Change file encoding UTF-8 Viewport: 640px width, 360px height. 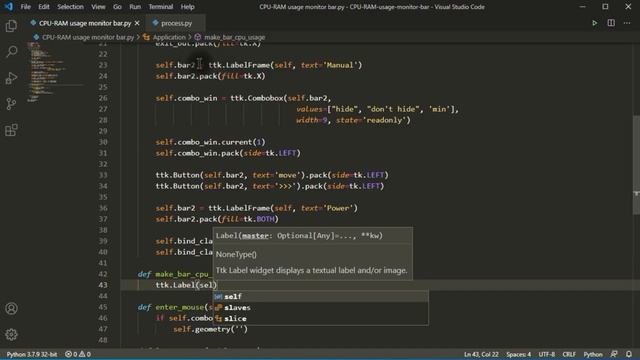[547, 354]
